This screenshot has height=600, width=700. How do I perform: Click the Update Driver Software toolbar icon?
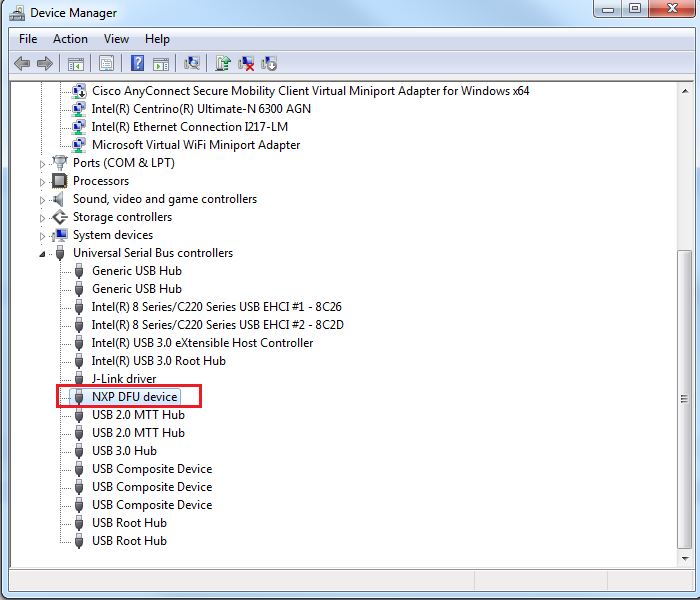[223, 63]
